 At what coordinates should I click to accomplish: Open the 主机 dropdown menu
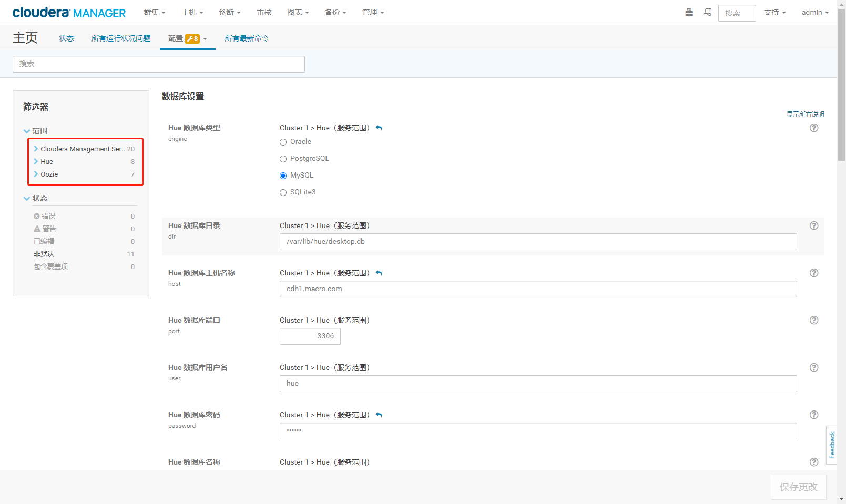click(x=192, y=12)
